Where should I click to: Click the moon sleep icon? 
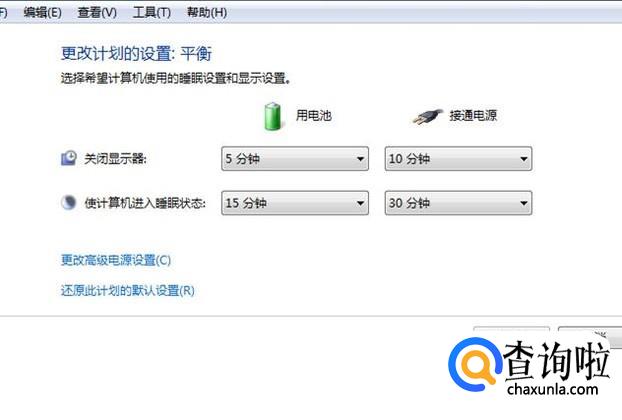click(x=69, y=203)
